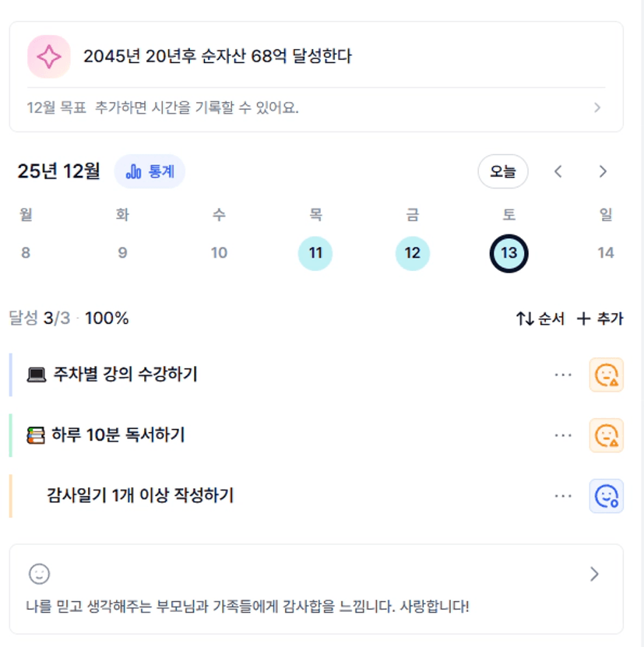Click the laptop icon beside 주차별 강의 수강하기

(37, 374)
